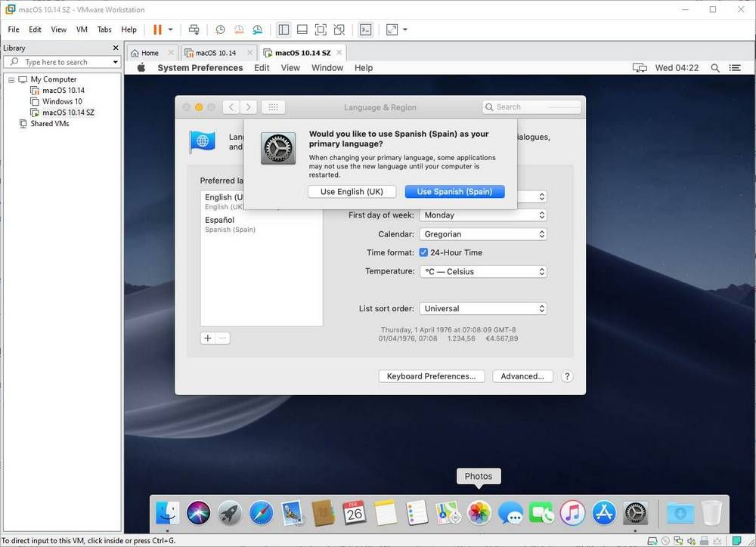Toggle the library sidebar view icon
This screenshot has width=756, height=547.
[283, 29]
